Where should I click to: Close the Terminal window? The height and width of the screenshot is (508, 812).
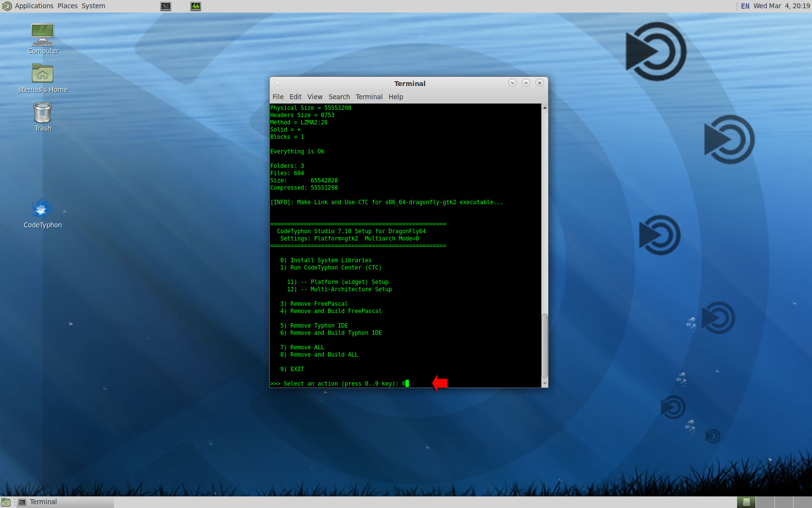pos(539,83)
